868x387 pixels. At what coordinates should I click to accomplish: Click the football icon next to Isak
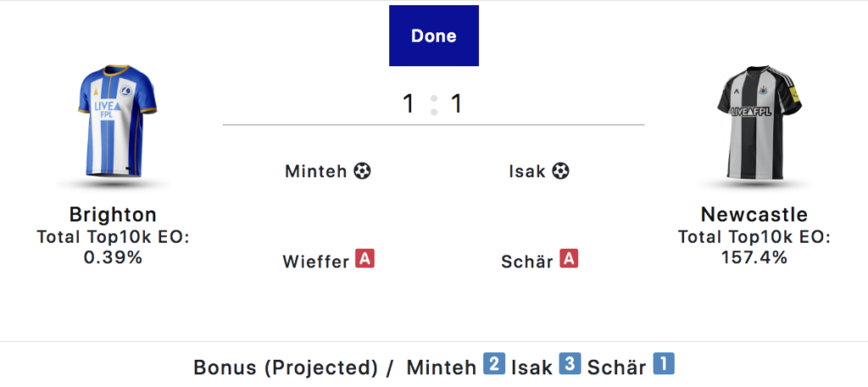(x=560, y=171)
